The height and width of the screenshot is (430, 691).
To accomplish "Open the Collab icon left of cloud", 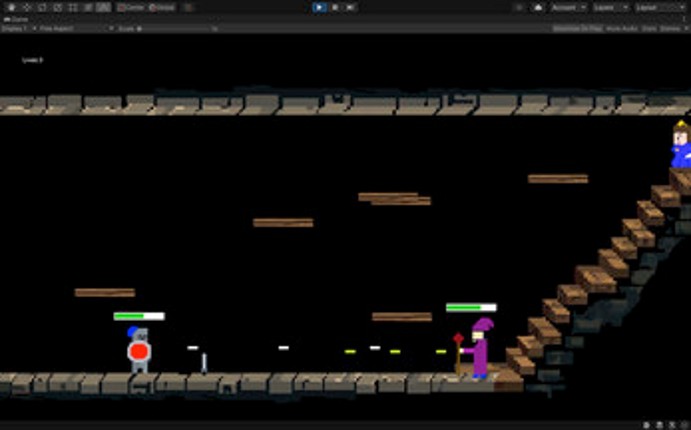I will pos(520,7).
